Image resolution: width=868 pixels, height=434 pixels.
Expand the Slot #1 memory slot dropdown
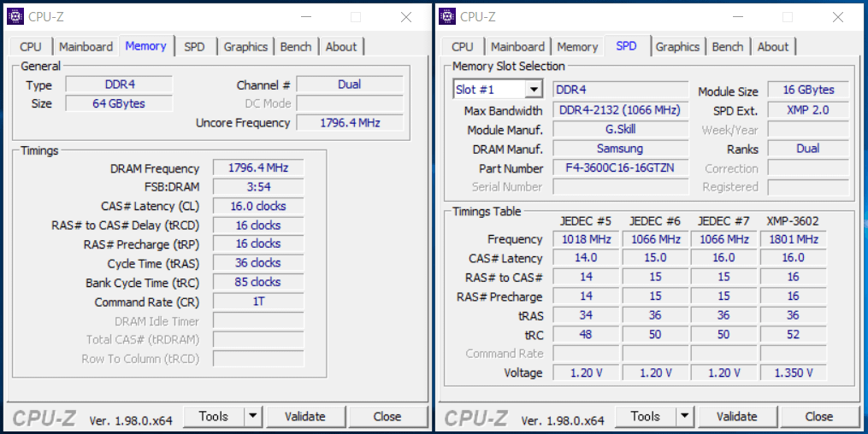click(534, 90)
